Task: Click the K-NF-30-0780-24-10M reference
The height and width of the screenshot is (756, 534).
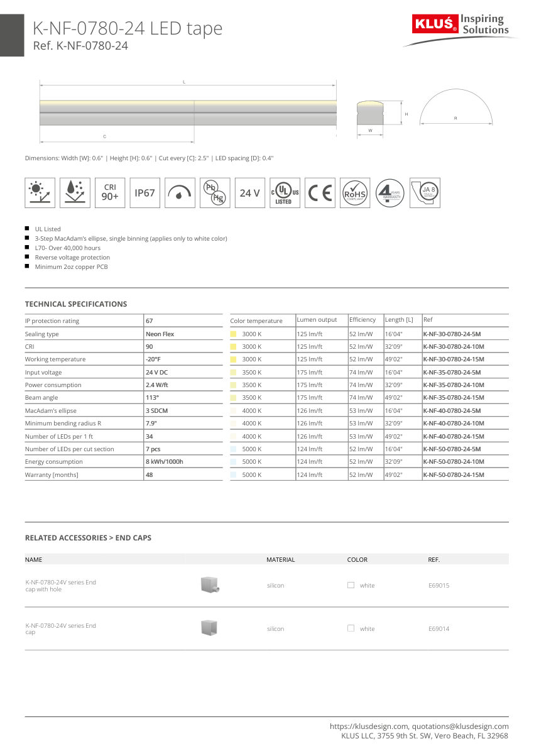Action: (454, 347)
